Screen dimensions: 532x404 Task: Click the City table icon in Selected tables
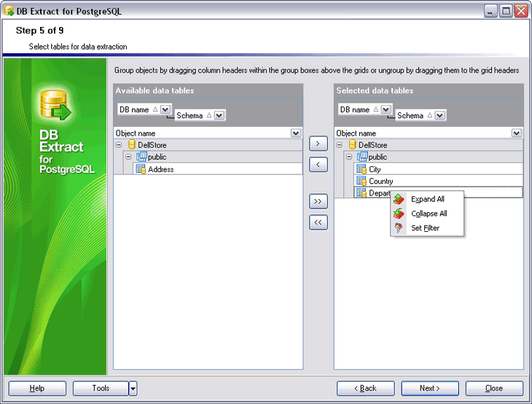click(361, 169)
